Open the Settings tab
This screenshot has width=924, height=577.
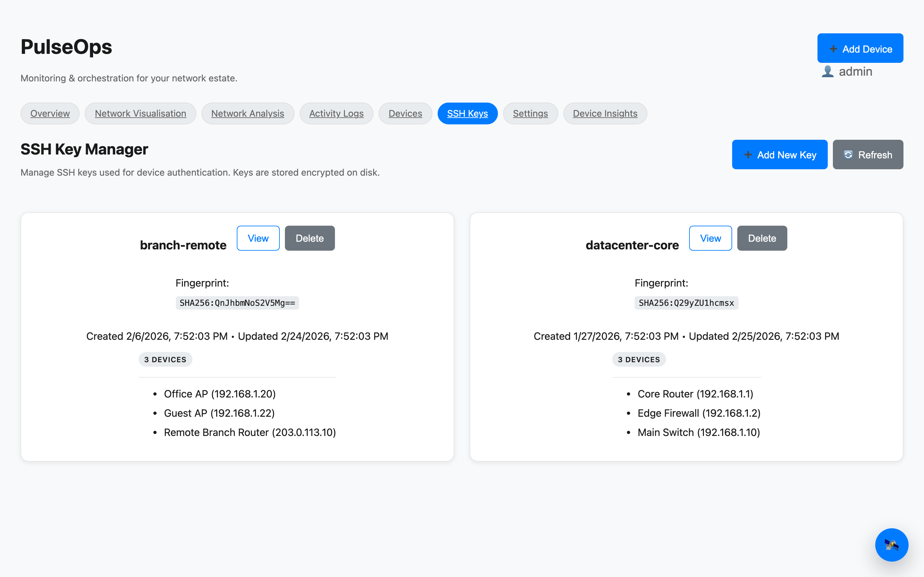click(530, 113)
